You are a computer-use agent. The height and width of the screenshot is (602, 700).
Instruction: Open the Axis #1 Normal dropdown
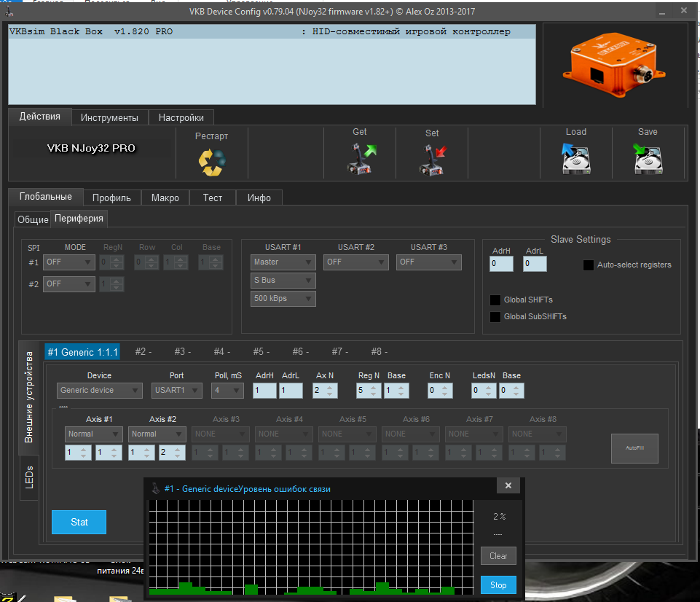[x=94, y=434]
